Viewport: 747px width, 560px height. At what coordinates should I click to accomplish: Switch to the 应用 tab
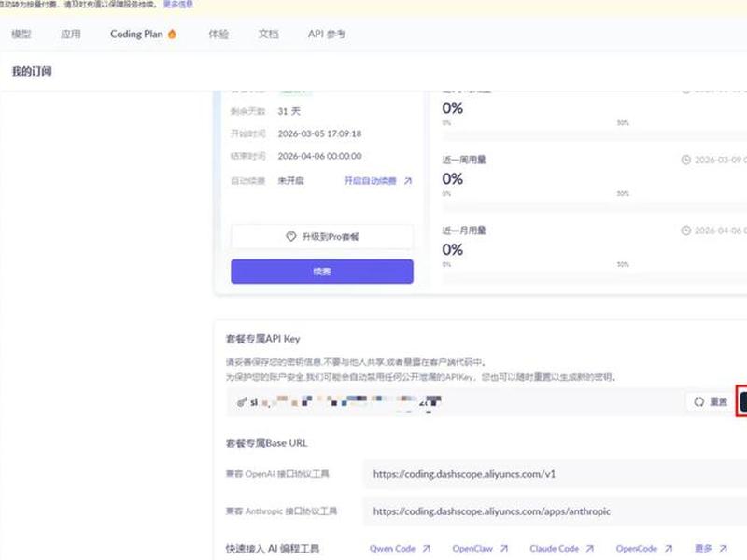pyautogui.click(x=71, y=35)
